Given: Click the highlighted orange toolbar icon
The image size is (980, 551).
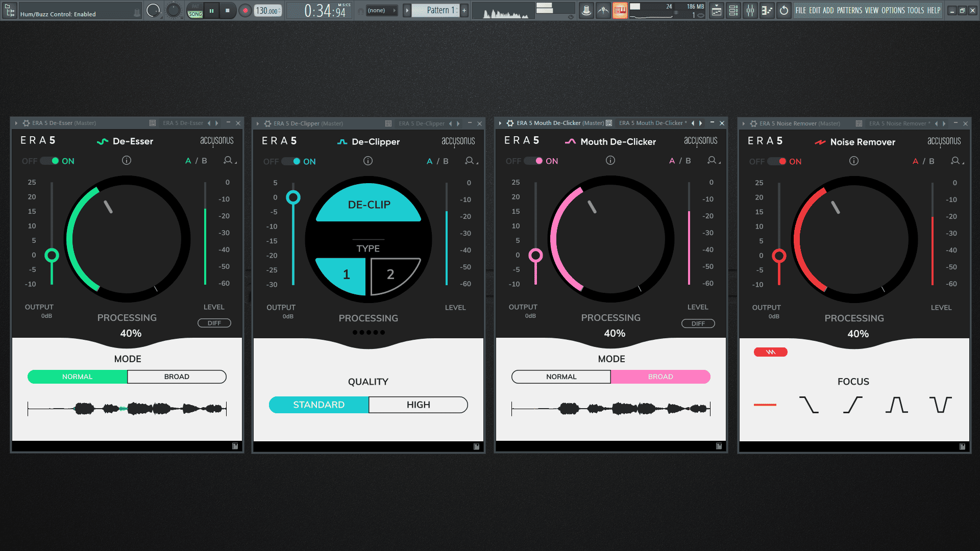Looking at the screenshot, I should coord(620,10).
